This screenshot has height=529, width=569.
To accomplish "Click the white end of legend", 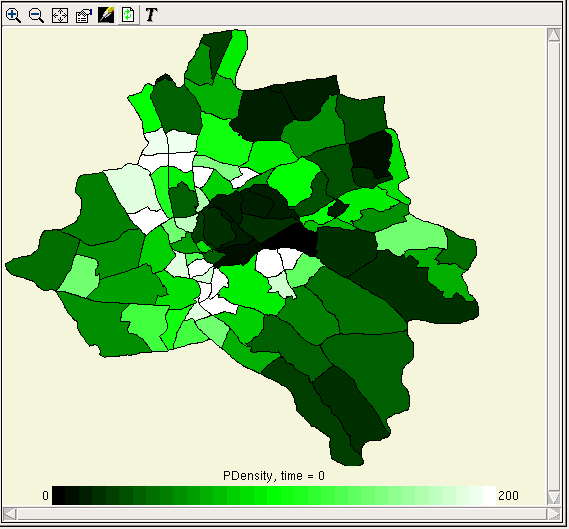I will [489, 496].
